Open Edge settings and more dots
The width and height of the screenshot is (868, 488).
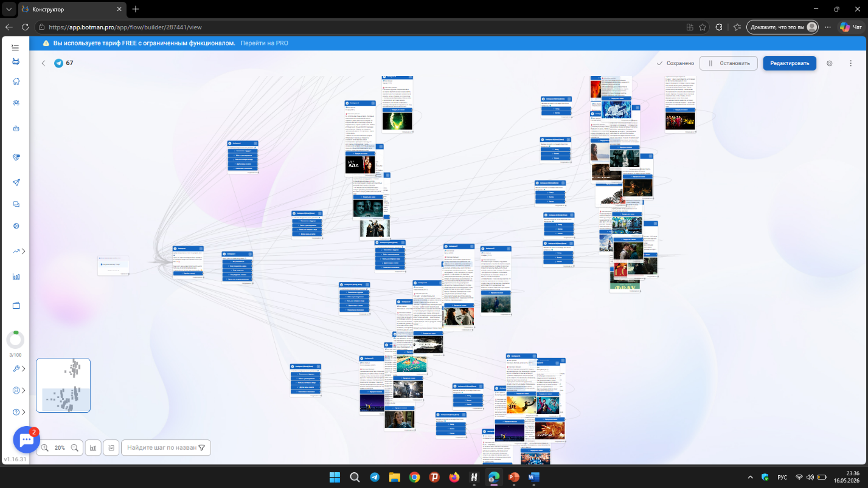tap(828, 27)
